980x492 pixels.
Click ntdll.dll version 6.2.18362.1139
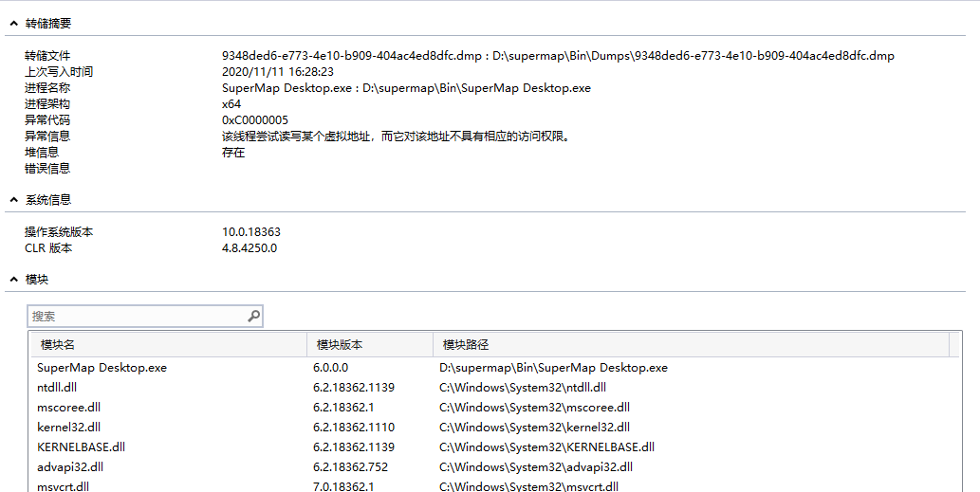354,388
